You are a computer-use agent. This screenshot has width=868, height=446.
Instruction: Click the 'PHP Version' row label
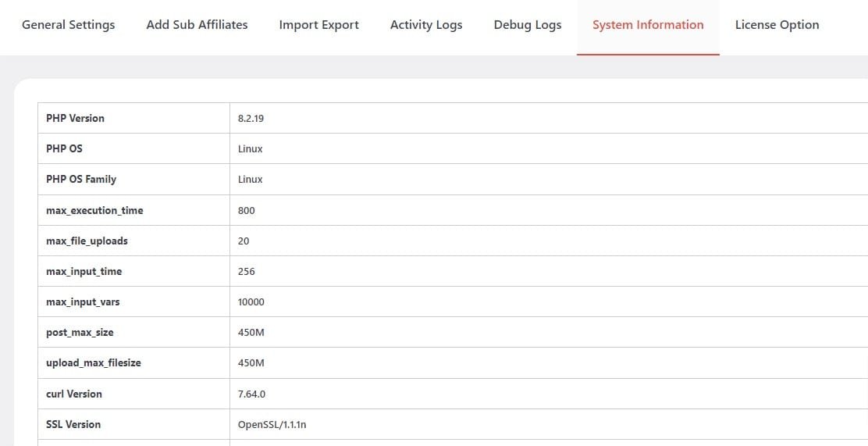(x=75, y=118)
